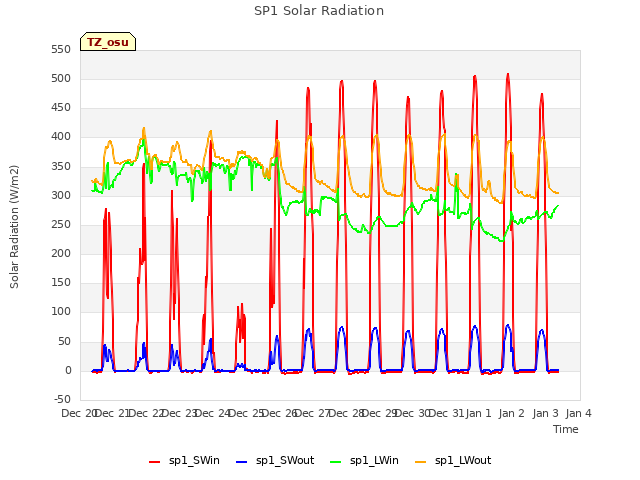Click the Solar Radiation (W/m2) axis label
This screenshot has width=640, height=480.
tap(14, 227)
